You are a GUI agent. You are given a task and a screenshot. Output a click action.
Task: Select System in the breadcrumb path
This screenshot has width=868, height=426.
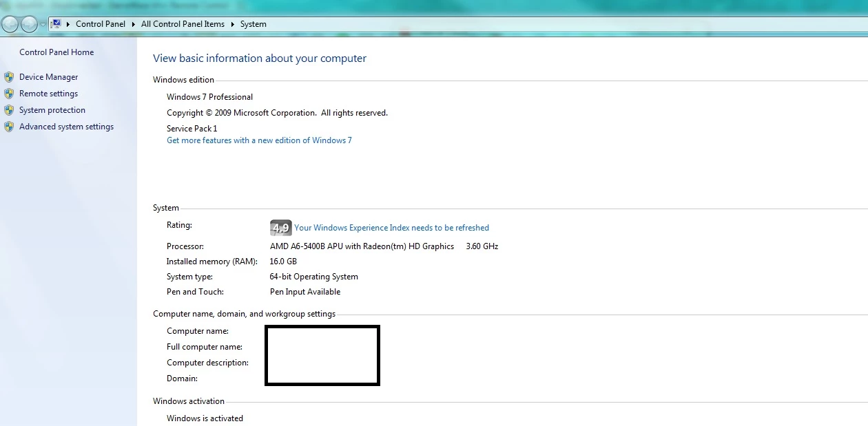253,24
